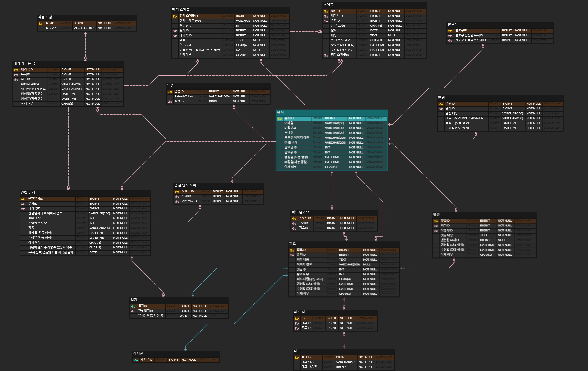Viewport: 588px width, 371px height.
Task: Click the foreign key icon beside 관찰일지ID in 일지 table
Action: (133, 311)
